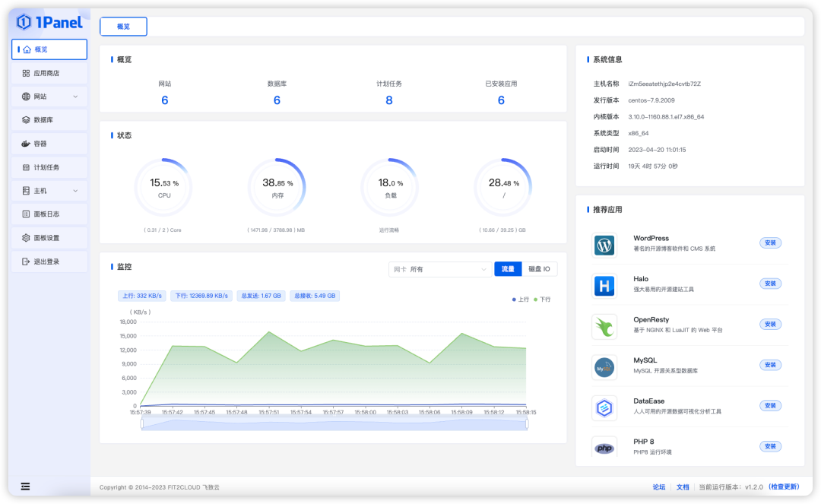Click the 面板设置 gear icon
The height and width of the screenshot is (504, 821).
26,238
